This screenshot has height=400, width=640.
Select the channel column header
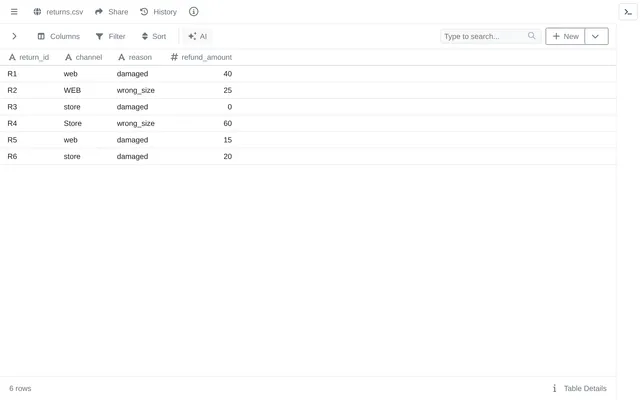[83, 57]
